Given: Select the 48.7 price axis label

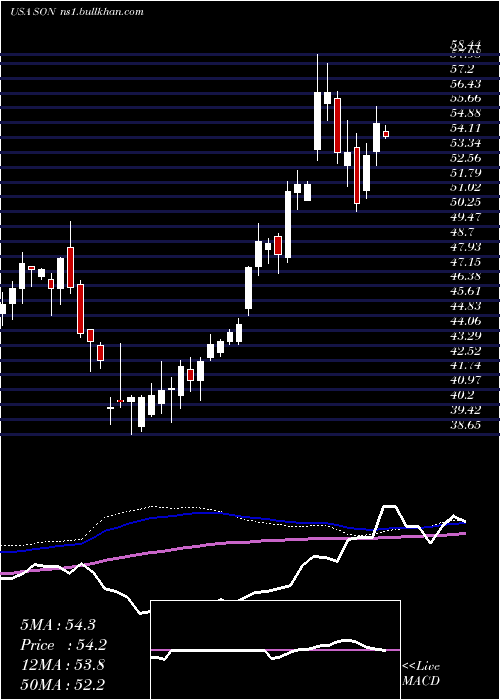Looking at the screenshot, I should (x=462, y=232).
